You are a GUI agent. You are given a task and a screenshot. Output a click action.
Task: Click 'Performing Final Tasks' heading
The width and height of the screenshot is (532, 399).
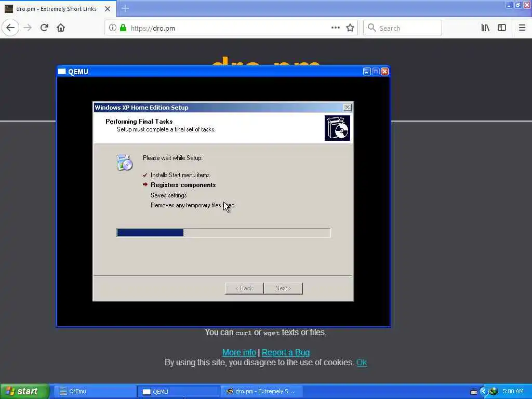pos(139,122)
